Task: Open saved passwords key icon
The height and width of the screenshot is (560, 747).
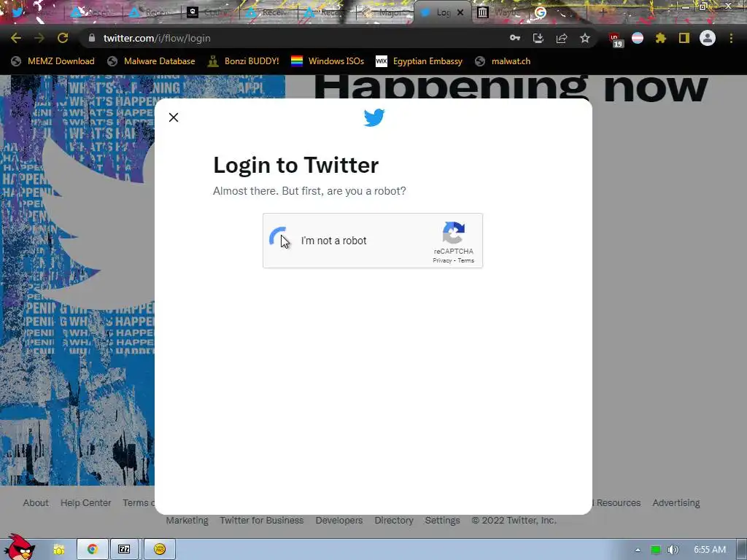Action: click(x=514, y=38)
